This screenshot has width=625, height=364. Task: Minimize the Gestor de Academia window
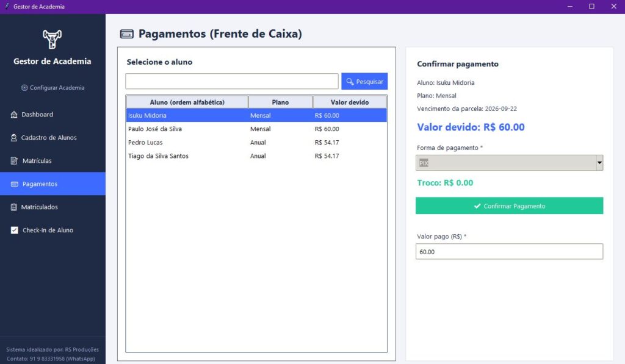coord(570,6)
